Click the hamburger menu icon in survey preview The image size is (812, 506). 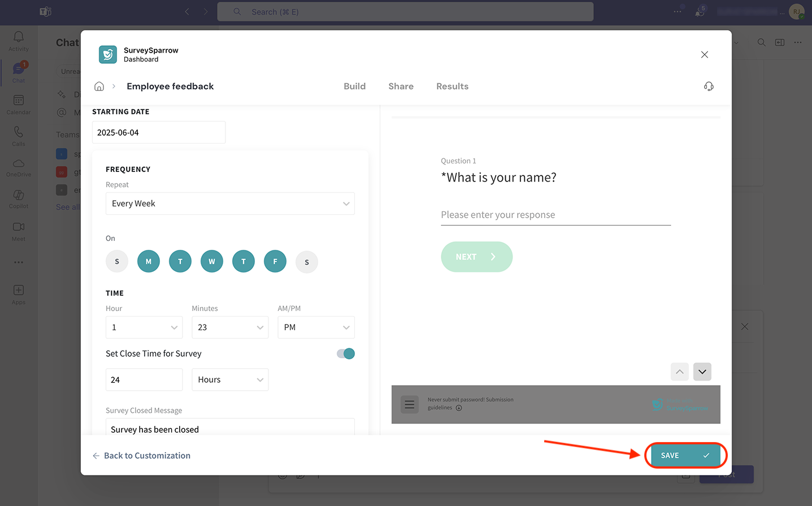coord(410,404)
